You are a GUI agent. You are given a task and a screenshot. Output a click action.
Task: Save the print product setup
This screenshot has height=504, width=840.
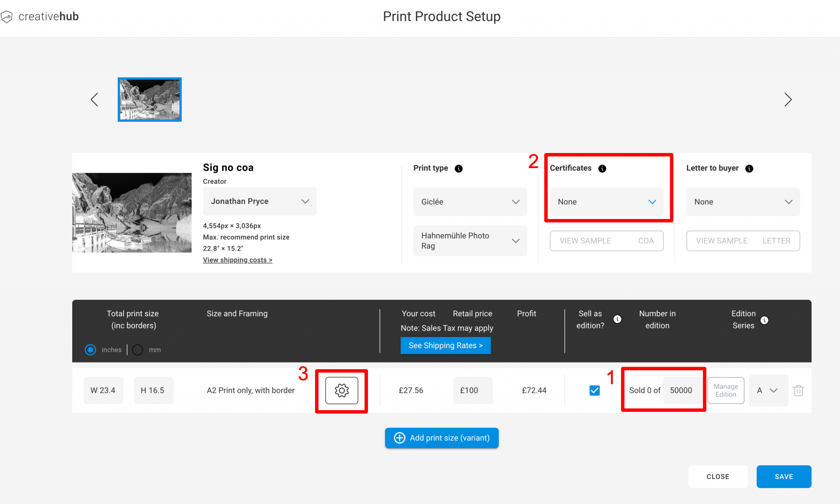coord(783,477)
